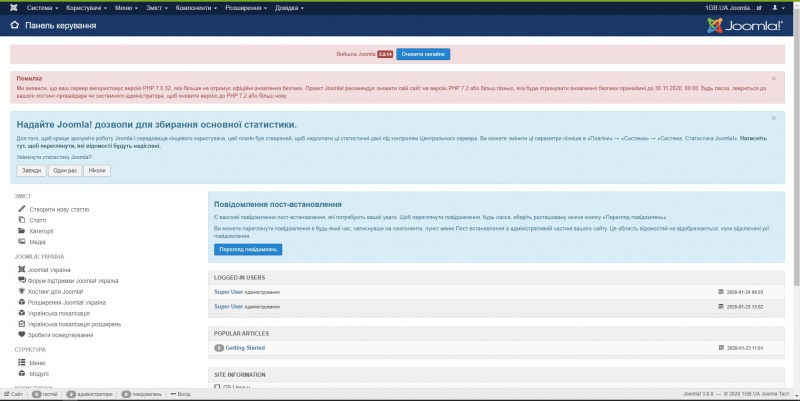The image size is (800, 401).
Task: Click the cube icon beside Розширення Joomla! Україна
Action: point(21,302)
